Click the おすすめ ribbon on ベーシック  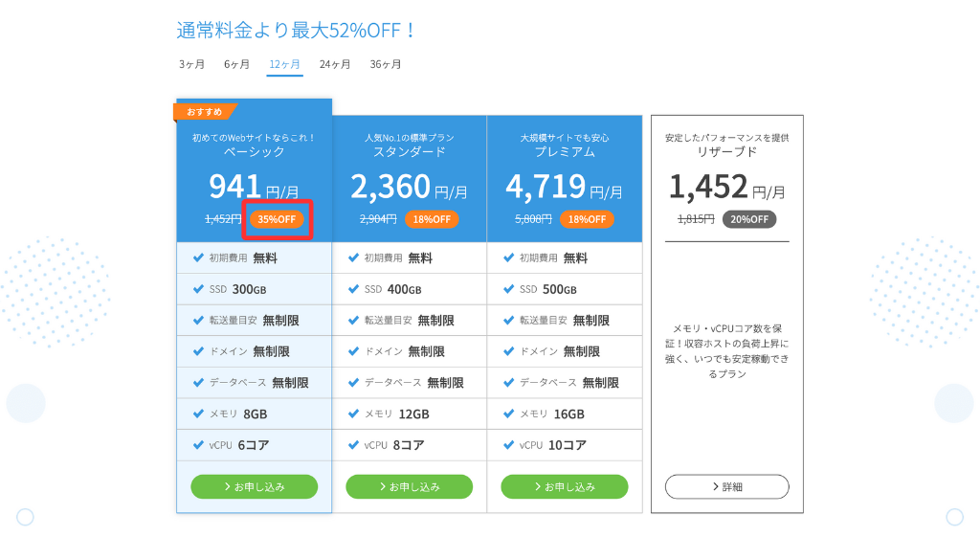(205, 111)
